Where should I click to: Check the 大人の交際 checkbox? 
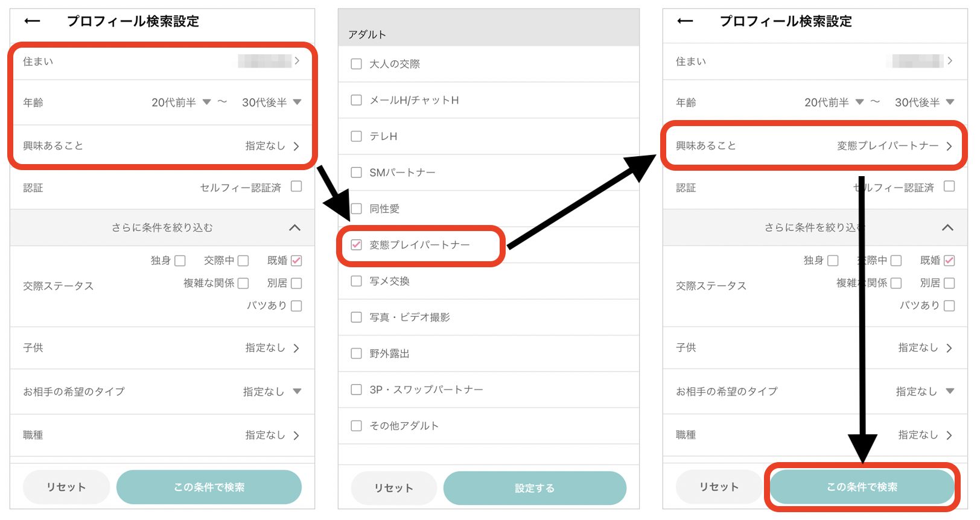click(357, 64)
